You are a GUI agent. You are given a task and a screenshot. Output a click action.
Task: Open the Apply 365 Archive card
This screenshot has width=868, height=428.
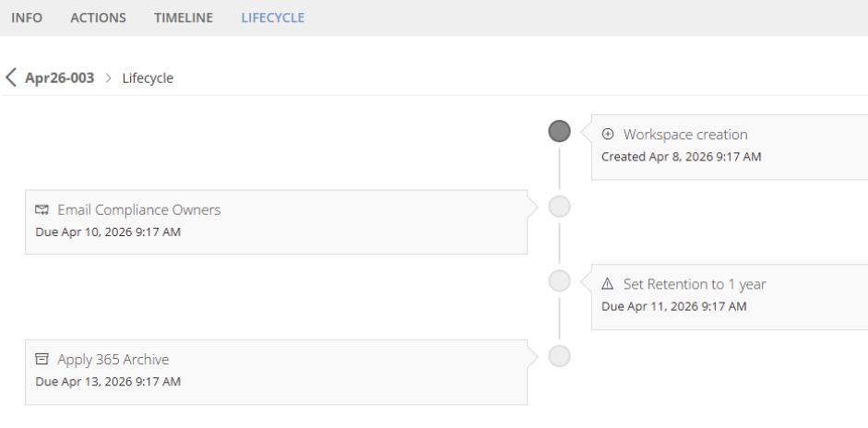[x=276, y=372]
